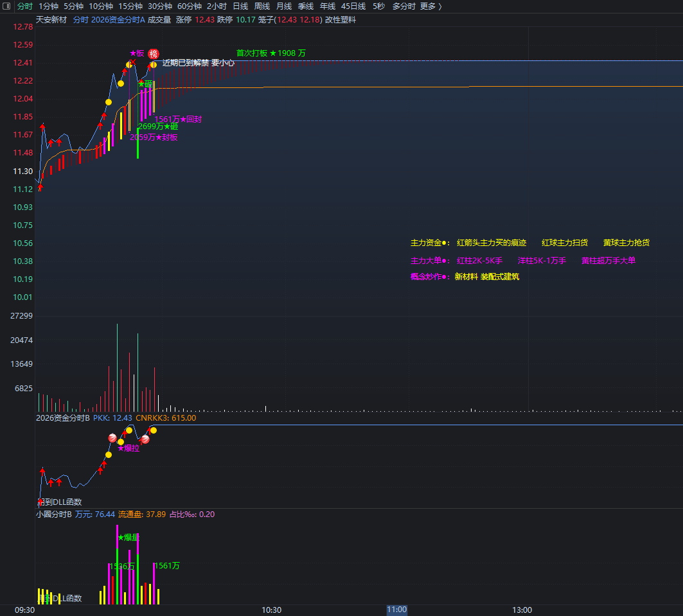
Task: Click the 1561万 label in bottom panel
Action: pyautogui.click(x=167, y=565)
